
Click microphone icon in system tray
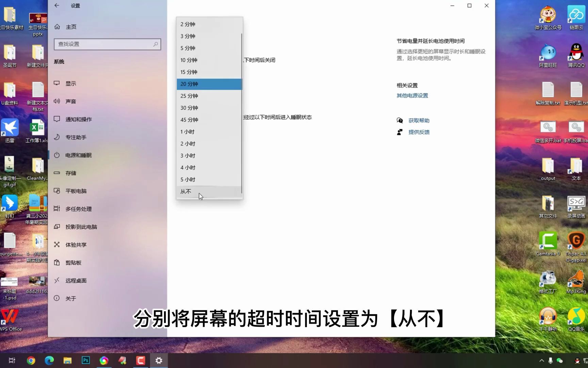pyautogui.click(x=551, y=361)
